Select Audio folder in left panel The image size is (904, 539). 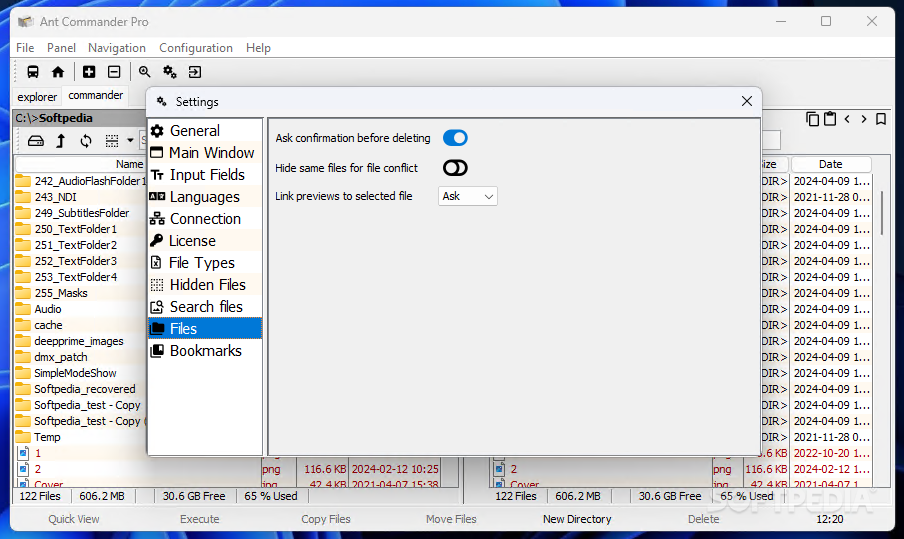pos(47,310)
